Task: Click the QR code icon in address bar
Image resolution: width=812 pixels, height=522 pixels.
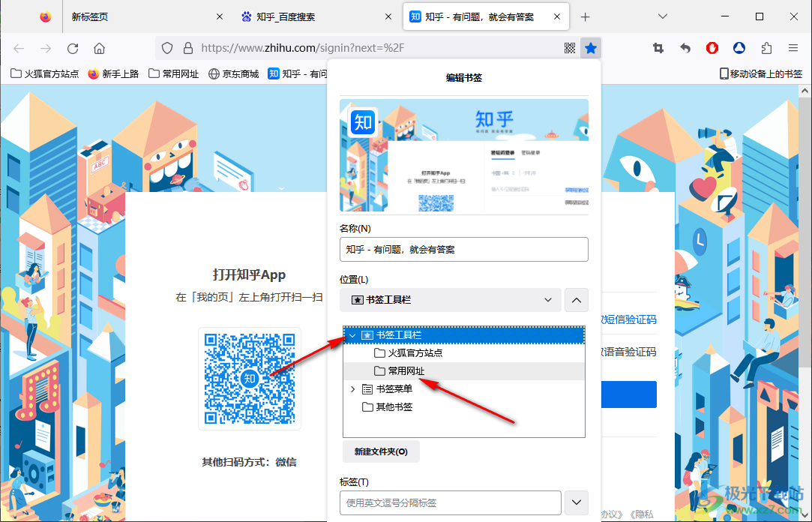Action: coord(570,48)
